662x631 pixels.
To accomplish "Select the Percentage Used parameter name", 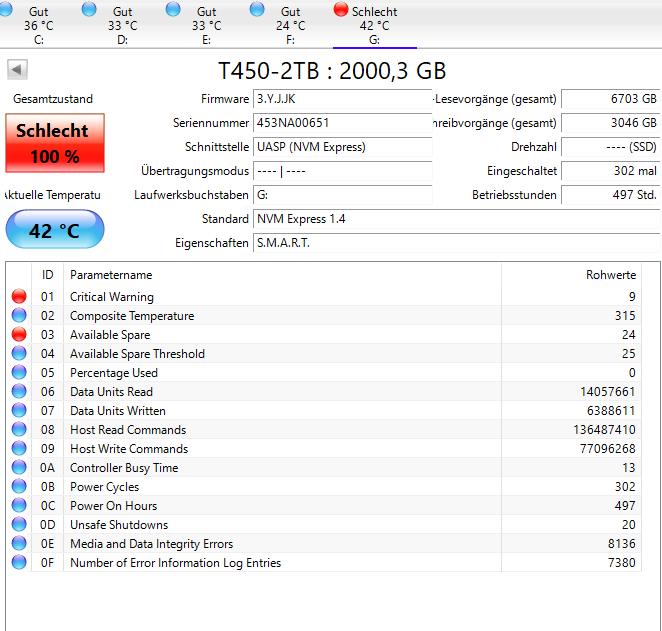I will coord(114,373).
